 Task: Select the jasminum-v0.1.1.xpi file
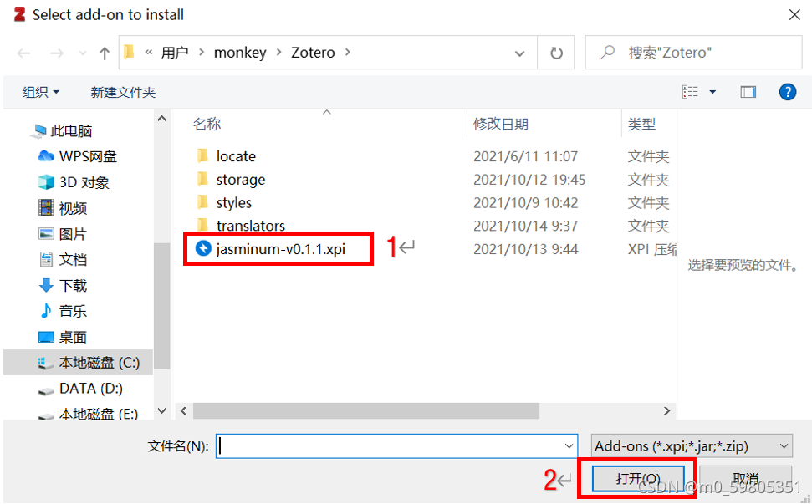(x=279, y=249)
